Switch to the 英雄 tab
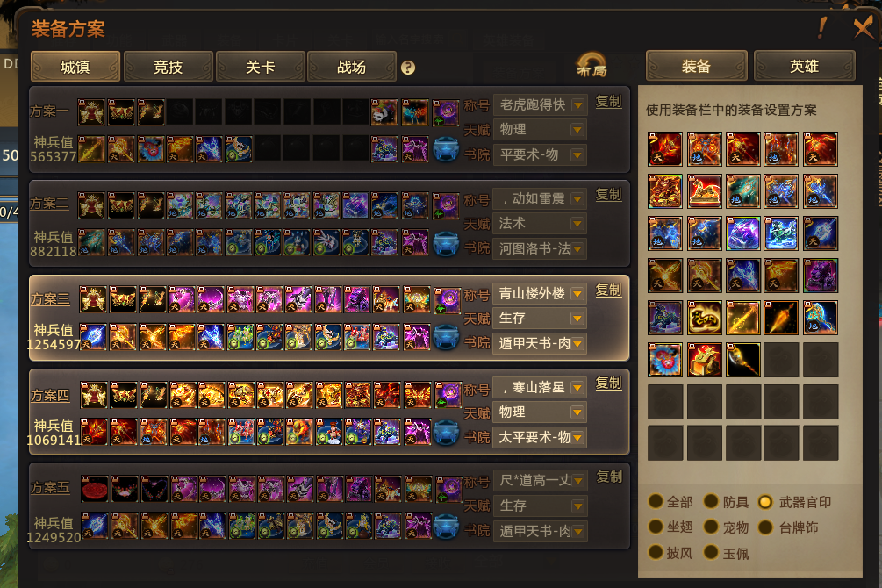 [805, 66]
